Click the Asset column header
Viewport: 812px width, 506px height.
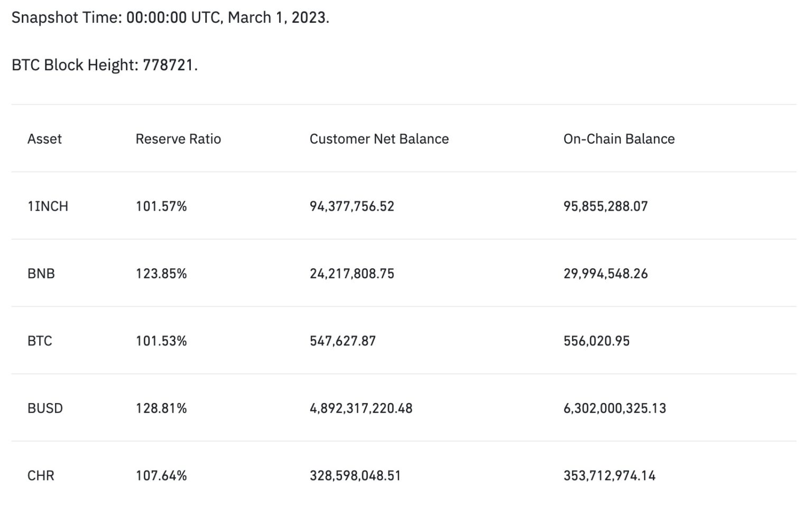[44, 139]
